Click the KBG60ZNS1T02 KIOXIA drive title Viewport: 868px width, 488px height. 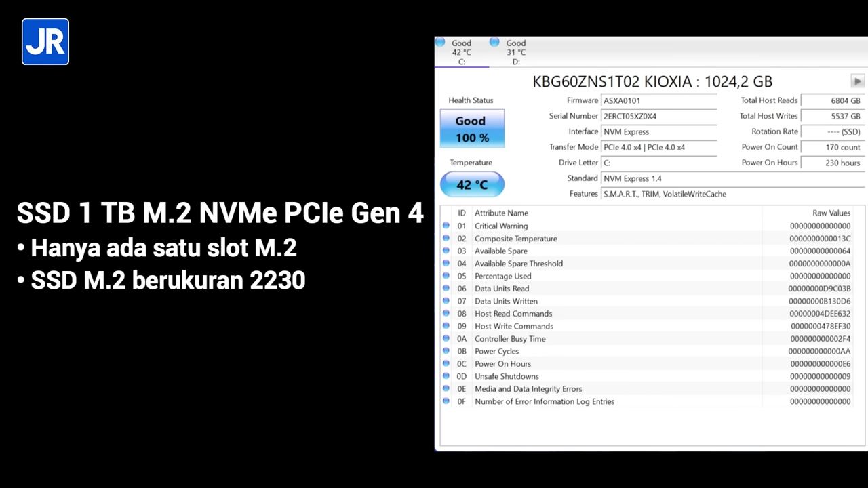coord(651,81)
